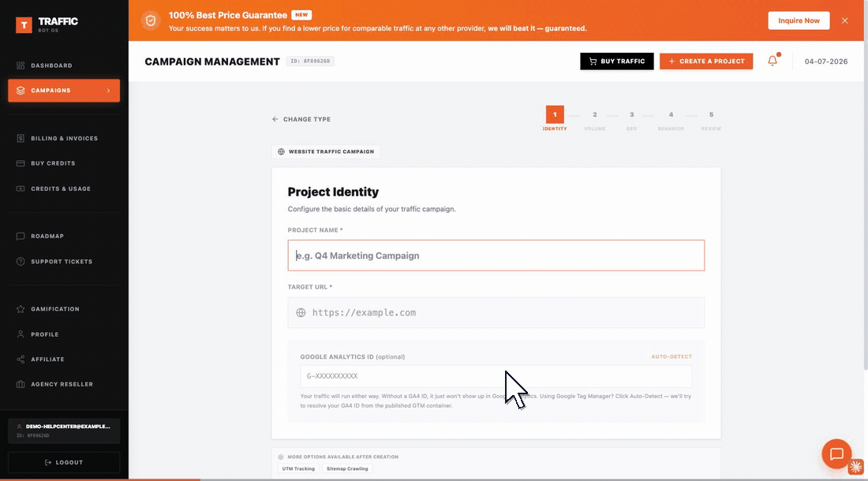
Task: Click the globe icon in Target URL
Action: [x=301, y=312]
